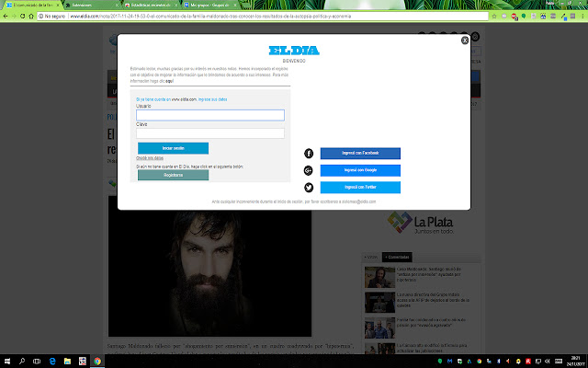The width and height of the screenshot is (588, 368).
Task: Open thumbnail of Grupo Indalo article
Action: 379,303
